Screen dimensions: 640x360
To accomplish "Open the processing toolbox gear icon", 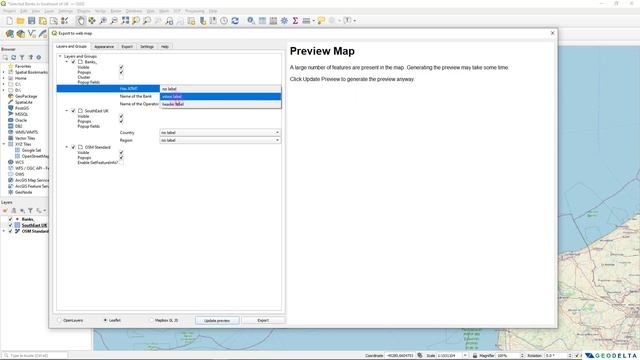I will [284, 21].
